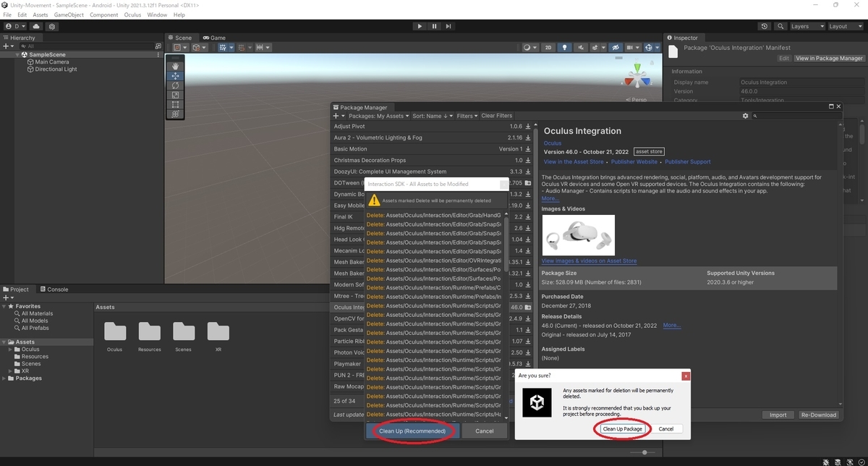Switch to the Game tab
This screenshot has height=466, width=868.
click(214, 38)
